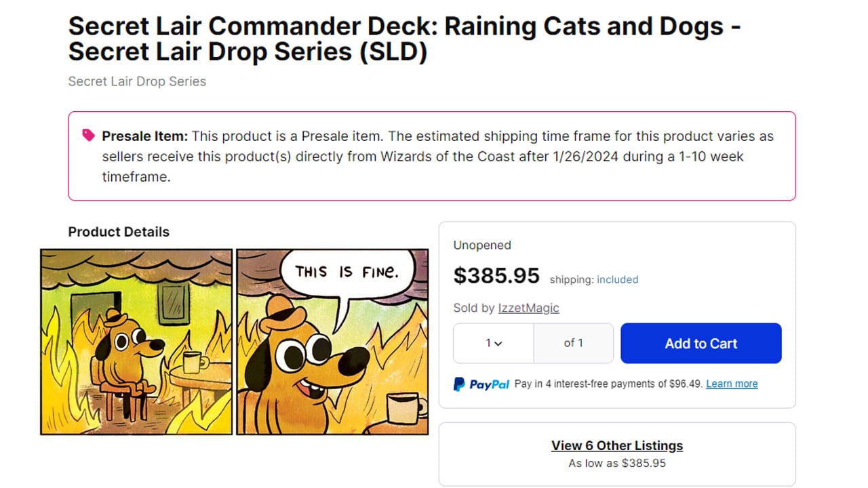
Task: Click the of 1 quantity limit field
Action: coord(573,344)
